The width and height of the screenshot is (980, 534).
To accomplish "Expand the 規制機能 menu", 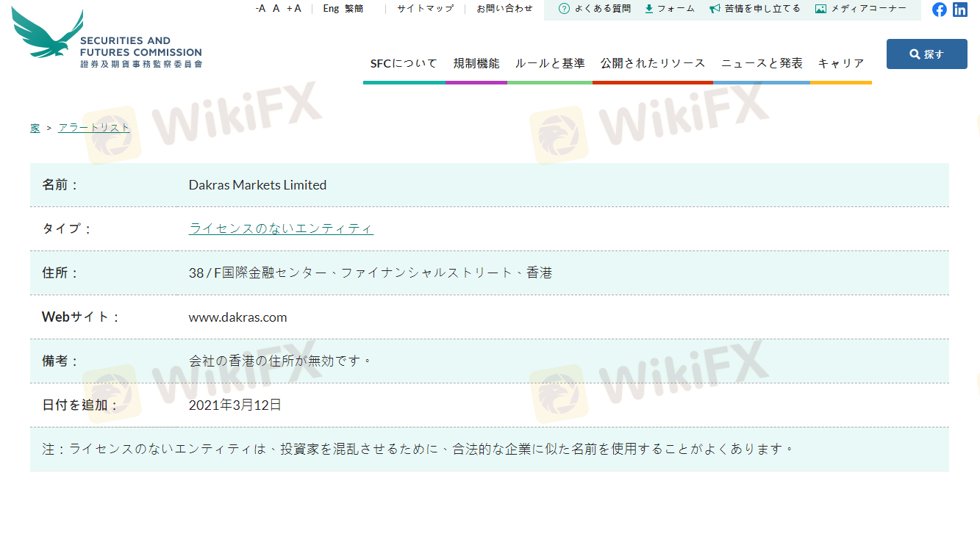I will (x=476, y=64).
